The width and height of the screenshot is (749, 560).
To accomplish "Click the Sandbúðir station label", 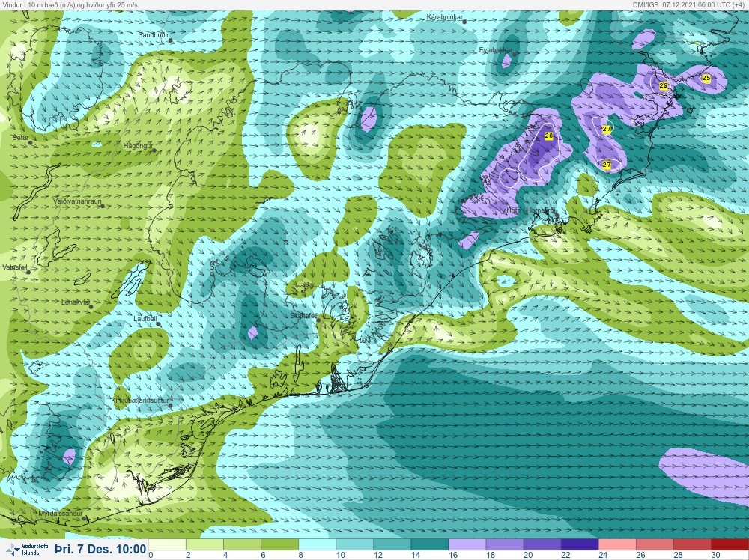I will coord(154,35).
